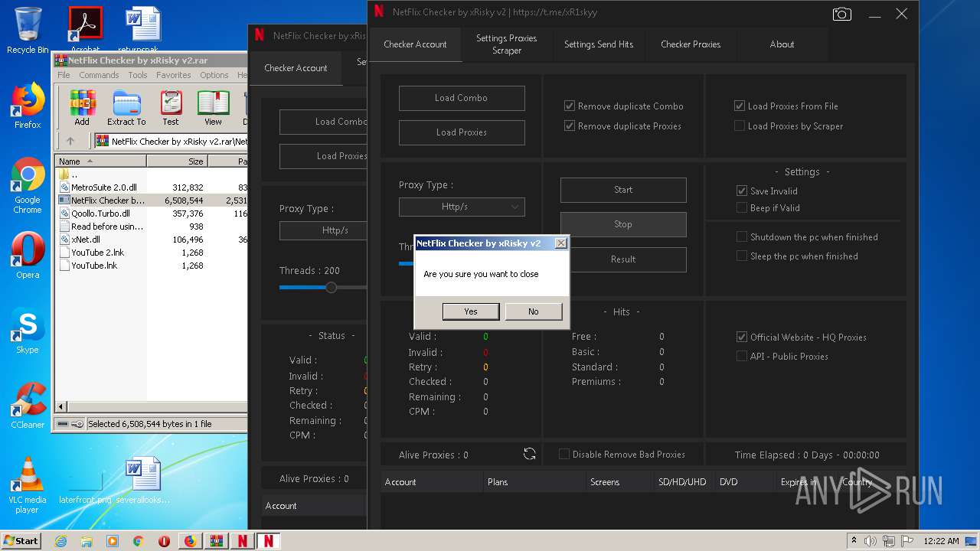Switch to Settings Proxies Scraper tab
The width and height of the screenshot is (980, 551).
click(507, 44)
